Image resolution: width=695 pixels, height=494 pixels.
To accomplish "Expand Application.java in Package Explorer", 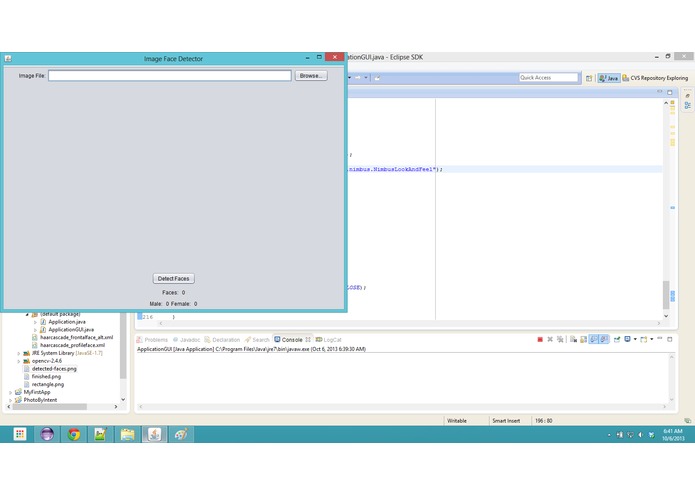I will [35, 322].
